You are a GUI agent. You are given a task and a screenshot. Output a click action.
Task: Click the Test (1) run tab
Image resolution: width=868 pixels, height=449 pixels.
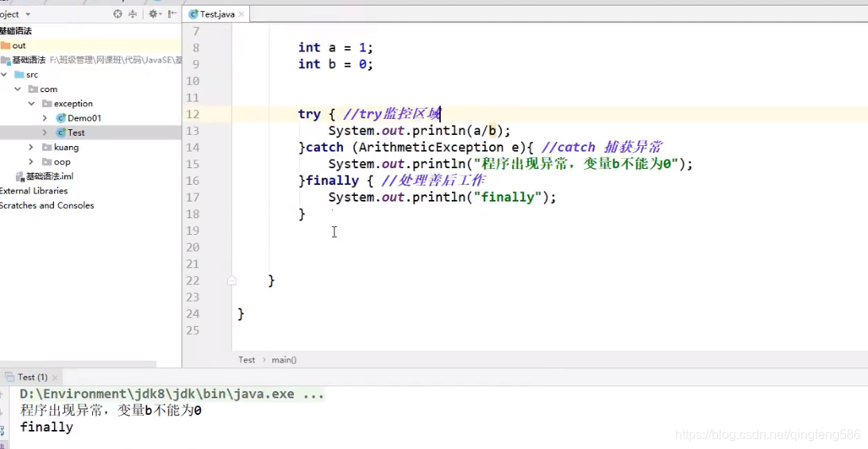point(32,377)
